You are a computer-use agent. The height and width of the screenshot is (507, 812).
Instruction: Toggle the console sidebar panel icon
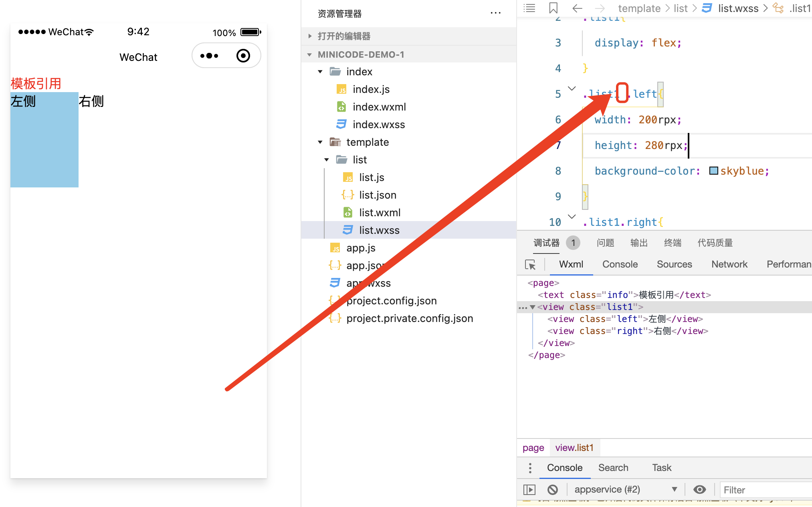(529, 489)
